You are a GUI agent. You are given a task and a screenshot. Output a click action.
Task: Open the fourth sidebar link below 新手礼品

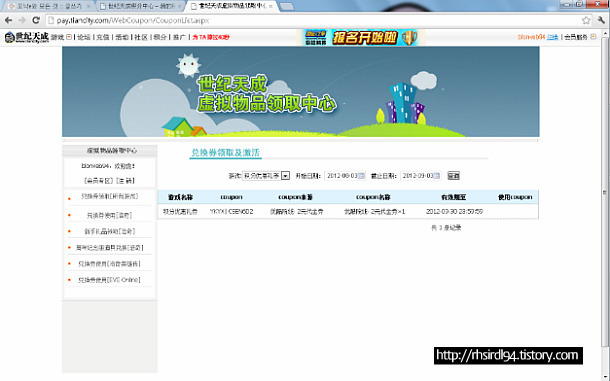(110, 248)
